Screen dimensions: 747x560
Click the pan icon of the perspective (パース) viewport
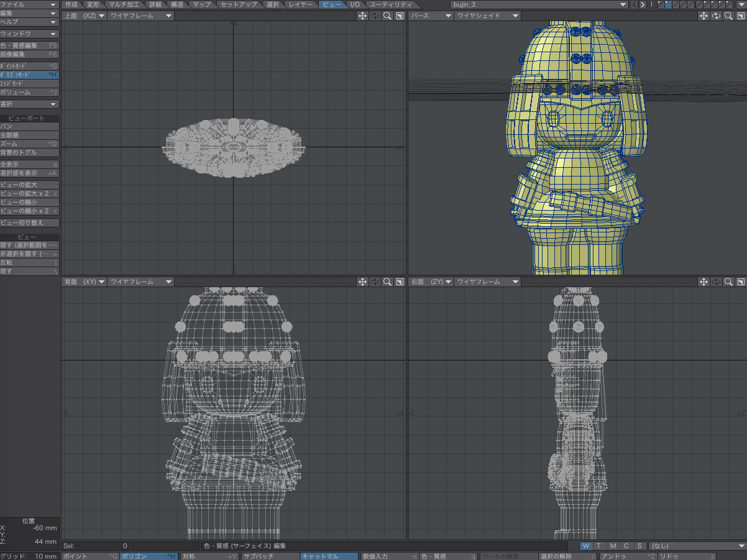click(703, 16)
